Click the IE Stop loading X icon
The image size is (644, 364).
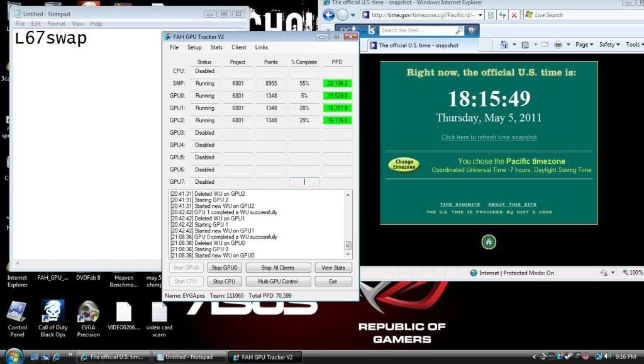[514, 15]
